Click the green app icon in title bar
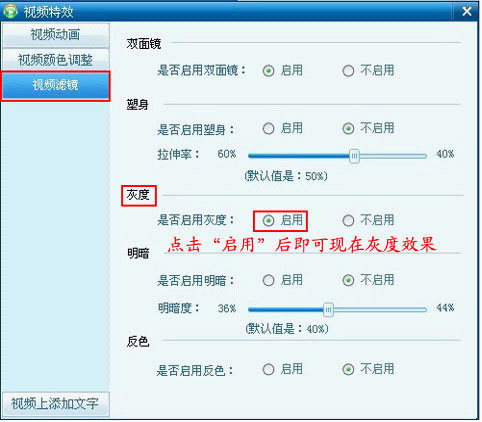Screen dimensions: 482x422 pos(10,11)
